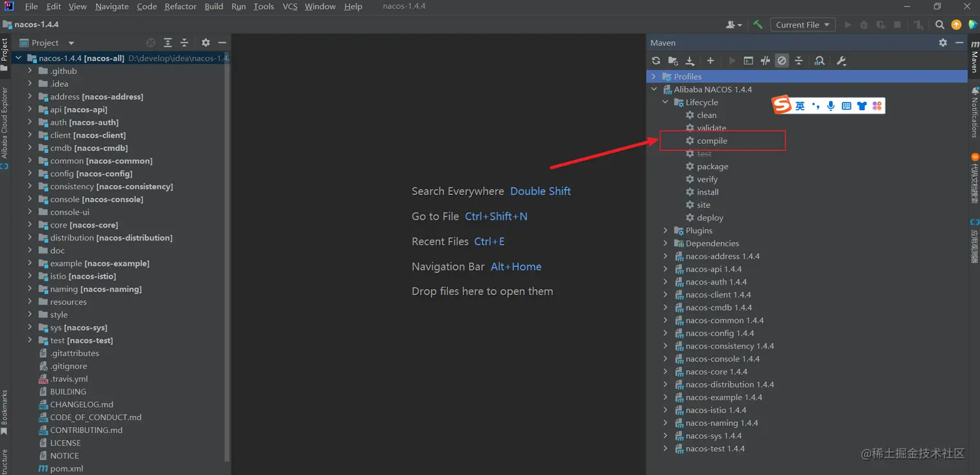Expand the naming [nacos-naming] folder

[x=30, y=289]
